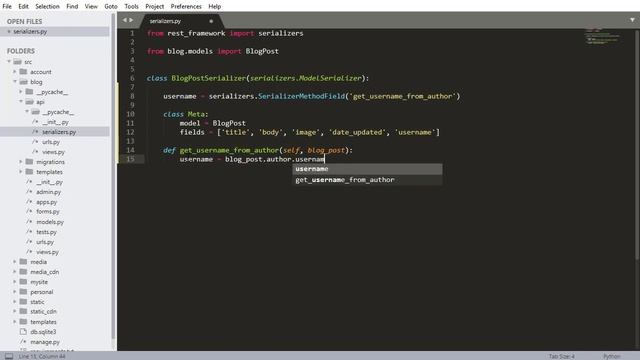Collapse the src folder arrow
This screenshot has width=640, height=360.
pos(9,62)
